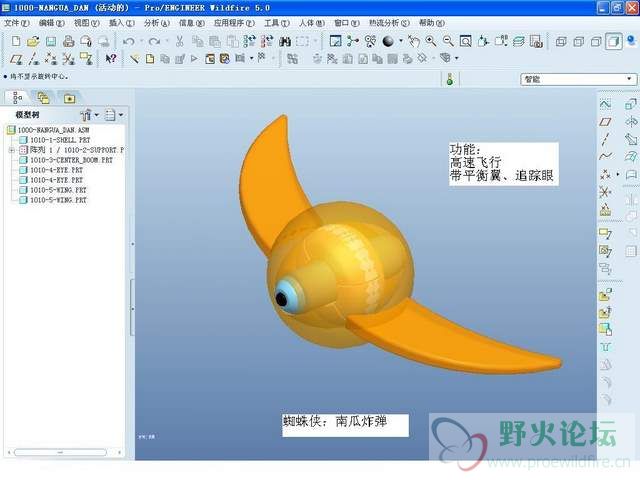Click the binoculars find icon
Image resolution: width=640 pixels, height=480 pixels.
coord(285,41)
